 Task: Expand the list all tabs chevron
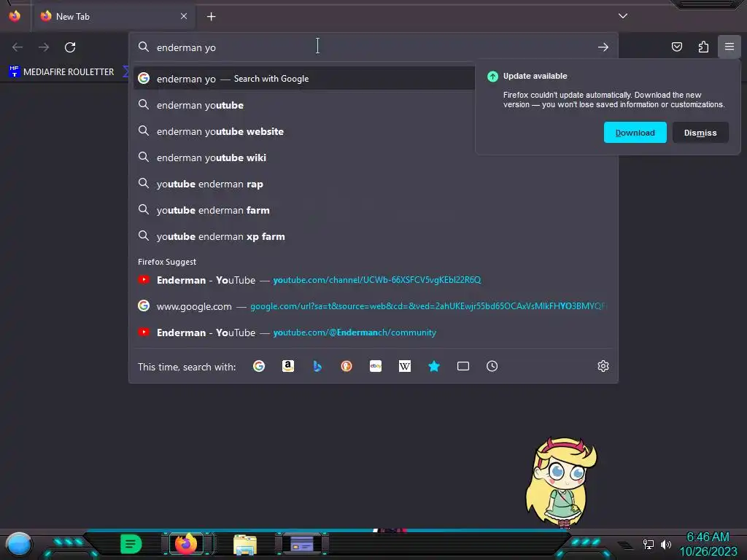pyautogui.click(x=623, y=16)
